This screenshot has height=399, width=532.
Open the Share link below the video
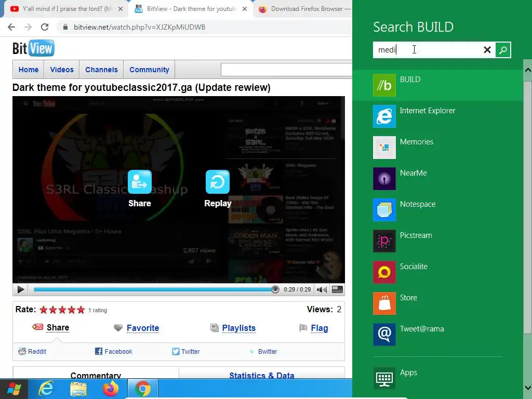58,327
